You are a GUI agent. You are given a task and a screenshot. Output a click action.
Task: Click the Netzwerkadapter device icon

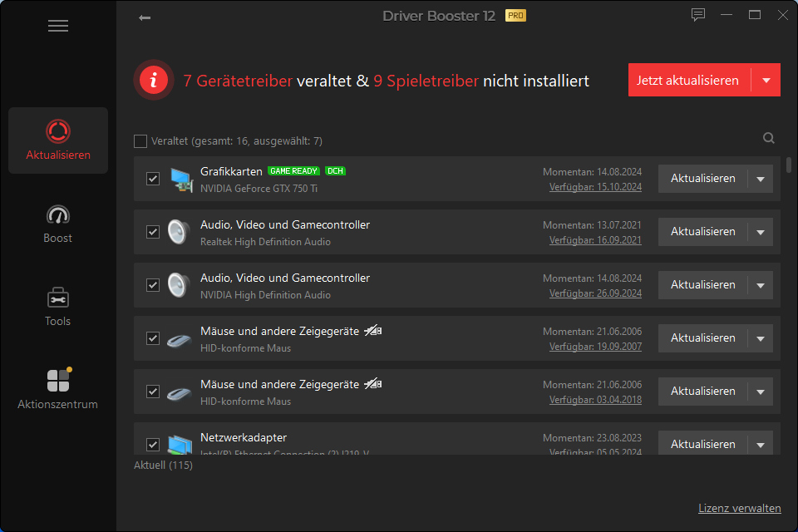pos(180,444)
